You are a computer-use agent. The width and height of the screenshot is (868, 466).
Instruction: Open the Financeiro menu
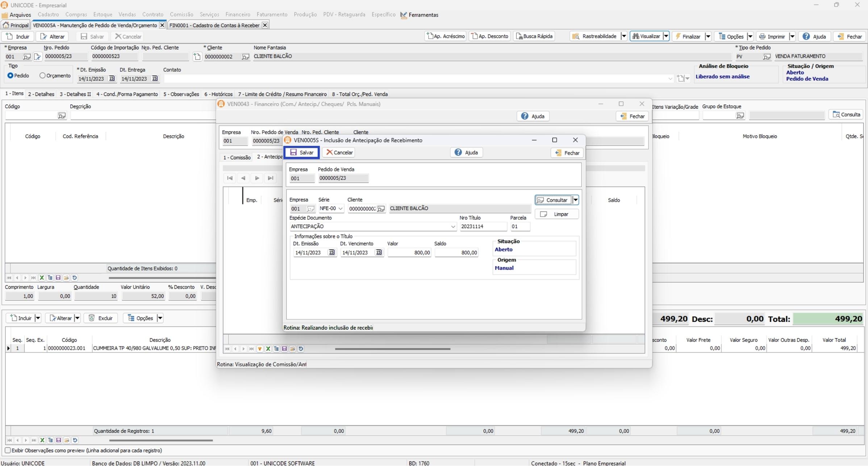pos(237,14)
